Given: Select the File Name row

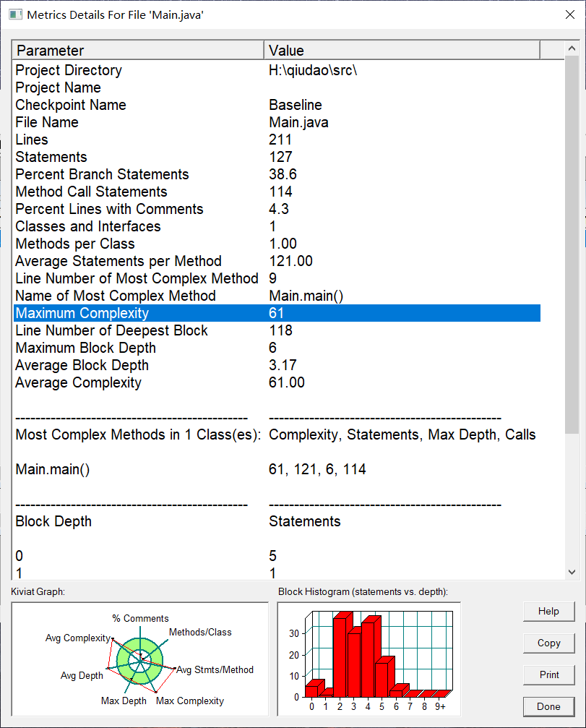Looking at the screenshot, I should [x=277, y=122].
